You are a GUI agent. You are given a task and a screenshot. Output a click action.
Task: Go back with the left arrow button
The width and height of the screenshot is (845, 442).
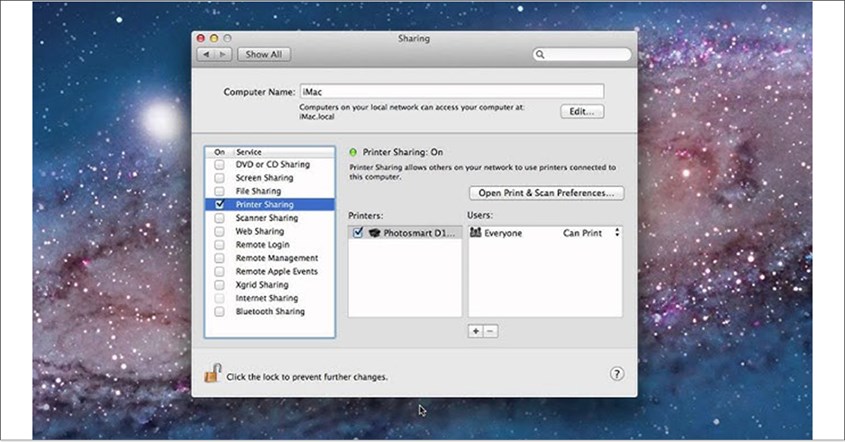[206, 54]
